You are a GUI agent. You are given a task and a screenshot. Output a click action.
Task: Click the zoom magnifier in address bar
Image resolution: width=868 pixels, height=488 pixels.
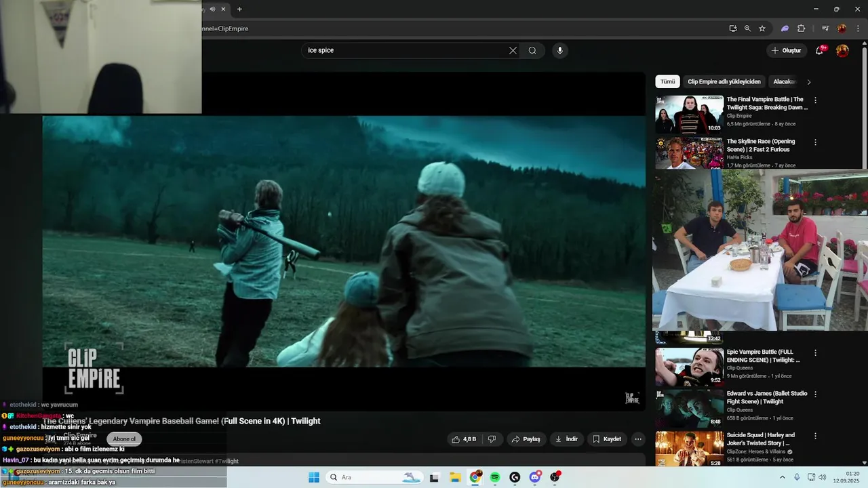pos(747,28)
